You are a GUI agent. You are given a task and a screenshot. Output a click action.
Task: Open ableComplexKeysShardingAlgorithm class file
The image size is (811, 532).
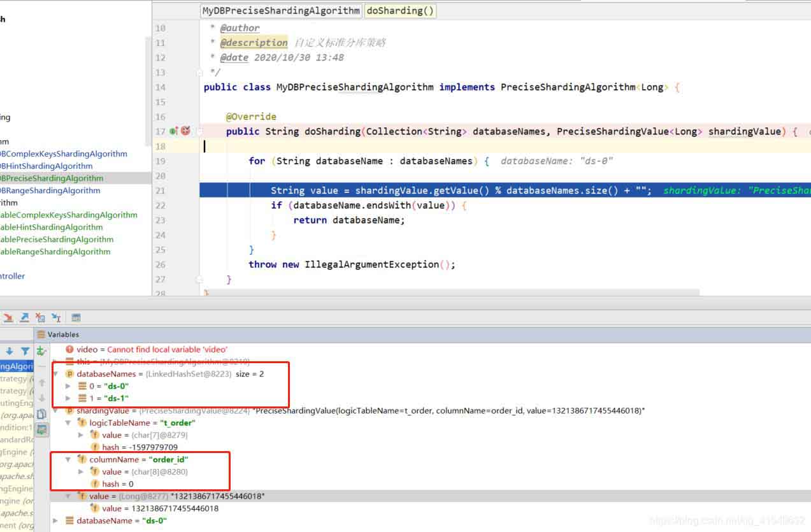pos(69,215)
